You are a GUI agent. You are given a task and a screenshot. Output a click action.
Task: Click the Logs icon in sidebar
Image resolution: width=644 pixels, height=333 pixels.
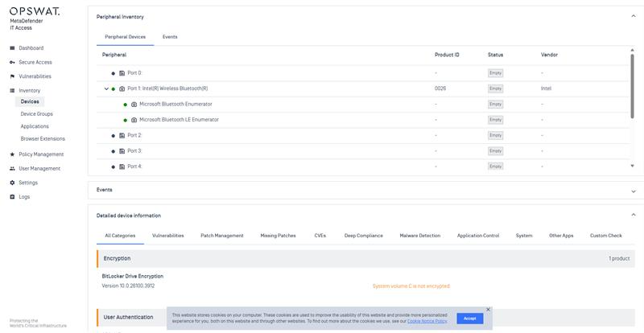(x=12, y=197)
